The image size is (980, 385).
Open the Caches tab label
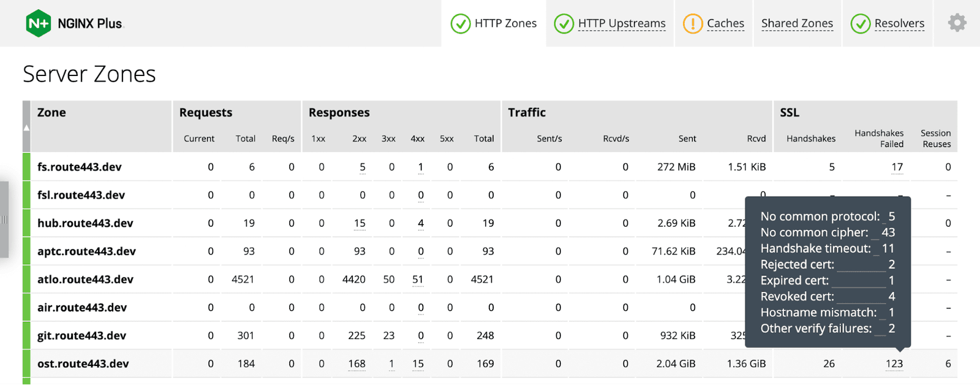[x=725, y=23]
